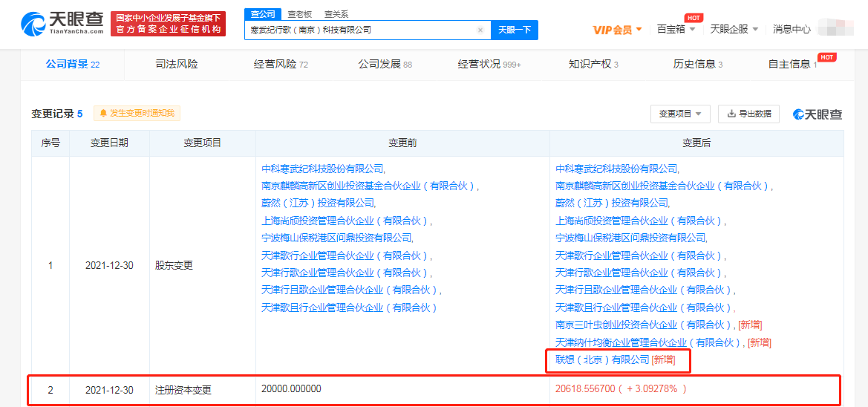
Task: Open 蔚然（江苏）投资有限公司 in 变更前 column
Action: point(319,203)
